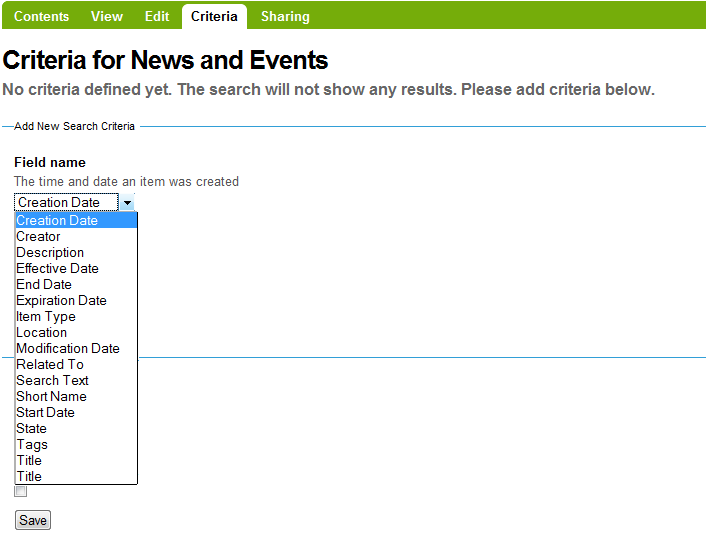The image size is (706, 540).
Task: Pick Tags from the dropdown list
Action: tap(32, 445)
